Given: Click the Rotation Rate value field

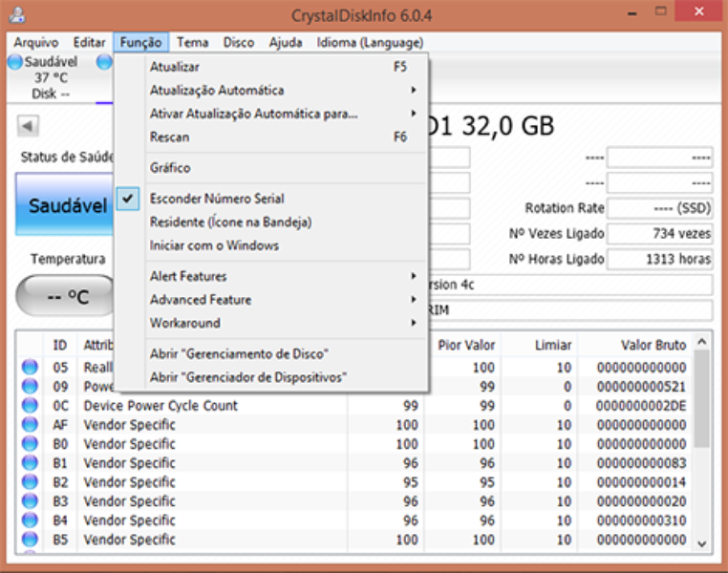Looking at the screenshot, I should 660,208.
